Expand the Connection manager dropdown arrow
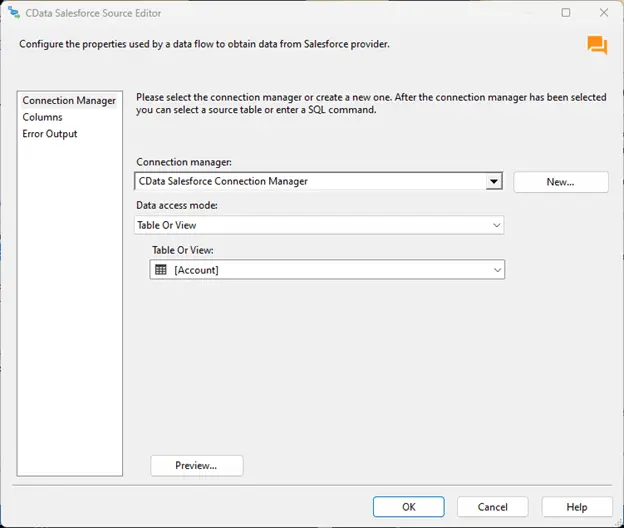 tap(493, 182)
